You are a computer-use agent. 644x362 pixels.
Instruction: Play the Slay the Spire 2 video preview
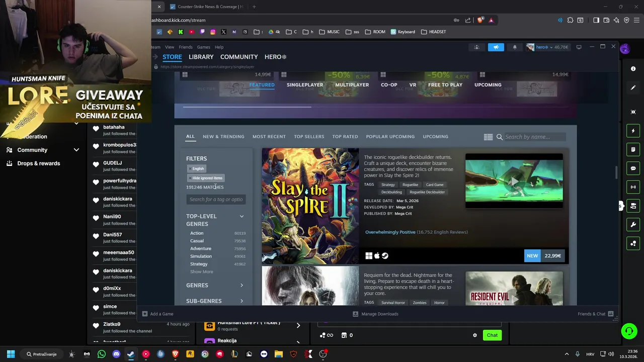pos(514,181)
